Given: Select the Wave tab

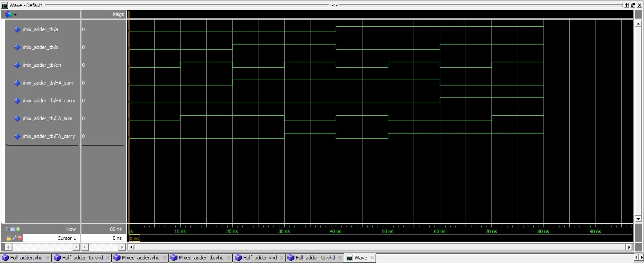Looking at the screenshot, I should 361,258.
